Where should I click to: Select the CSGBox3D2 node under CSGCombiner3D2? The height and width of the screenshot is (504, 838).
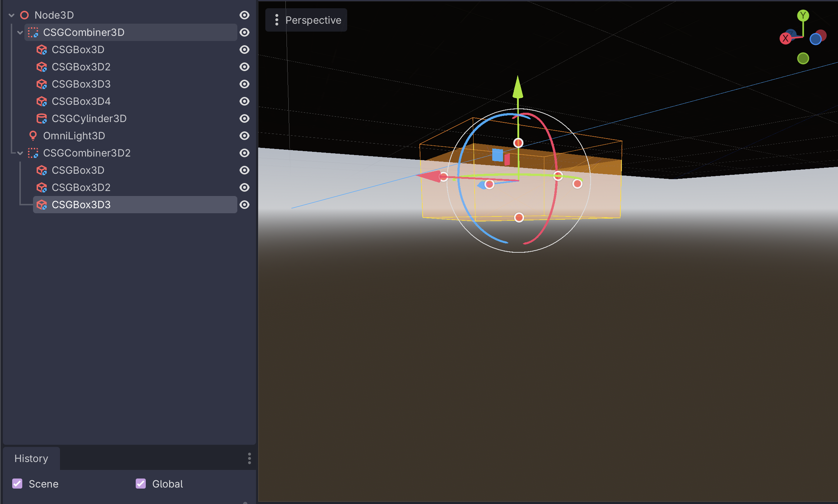(x=81, y=187)
